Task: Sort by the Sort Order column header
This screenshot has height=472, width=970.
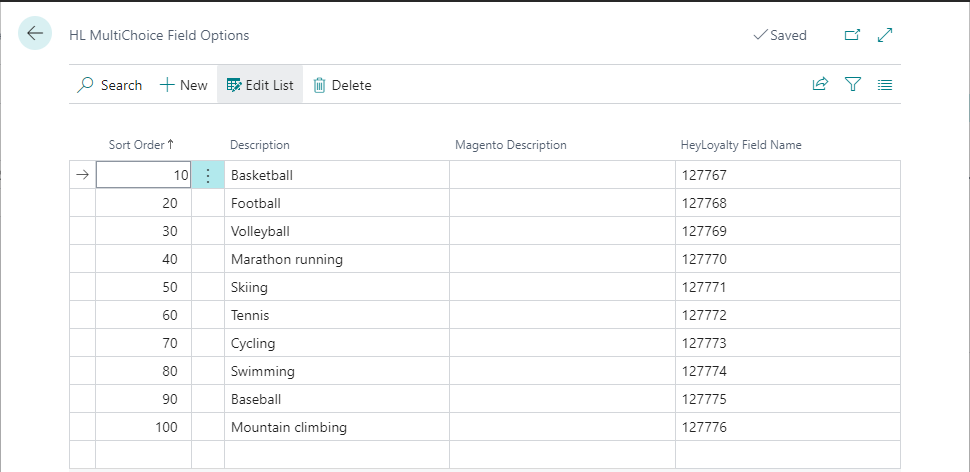Action: click(x=141, y=145)
